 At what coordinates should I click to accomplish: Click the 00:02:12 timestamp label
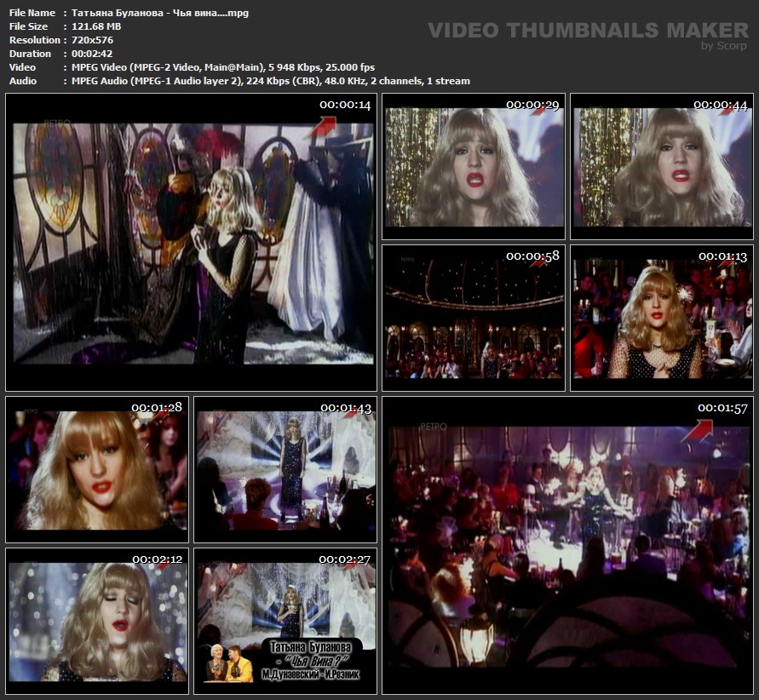[x=158, y=559]
